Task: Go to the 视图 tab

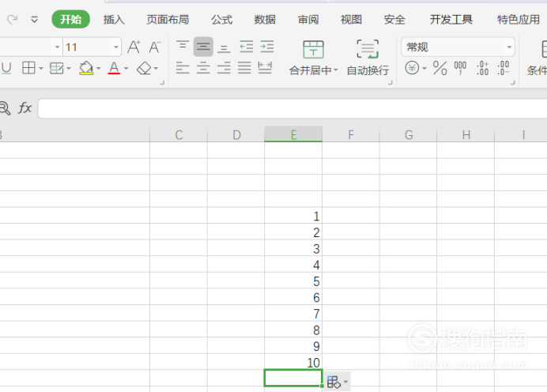Action: tap(351, 20)
